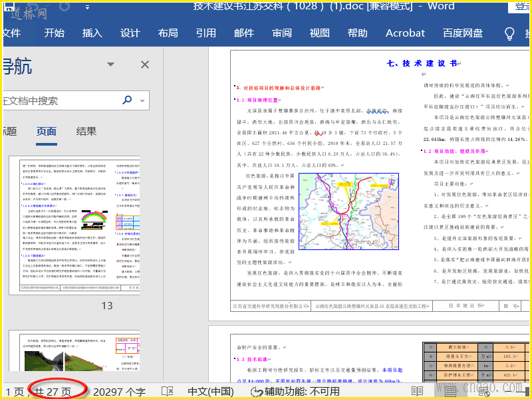532x399 pixels.
Task: Open the 邮件 ribbon tab
Action: click(244, 33)
